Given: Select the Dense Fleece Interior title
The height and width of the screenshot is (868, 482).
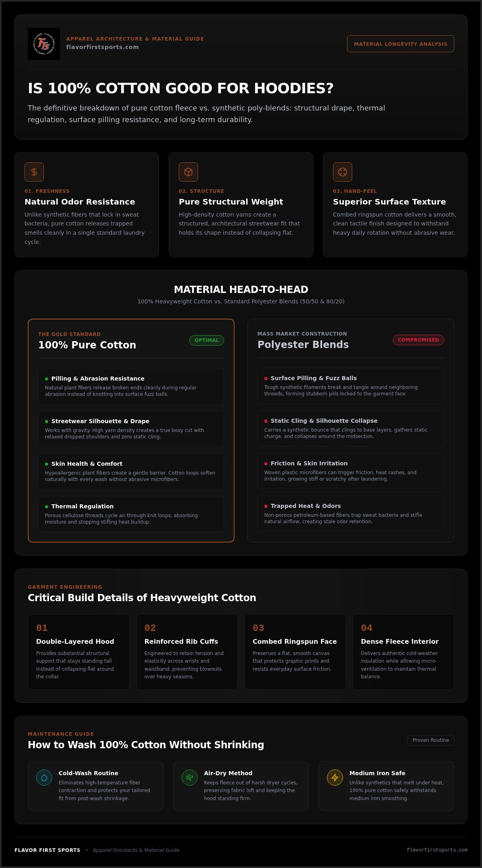Looking at the screenshot, I should click(x=400, y=641).
